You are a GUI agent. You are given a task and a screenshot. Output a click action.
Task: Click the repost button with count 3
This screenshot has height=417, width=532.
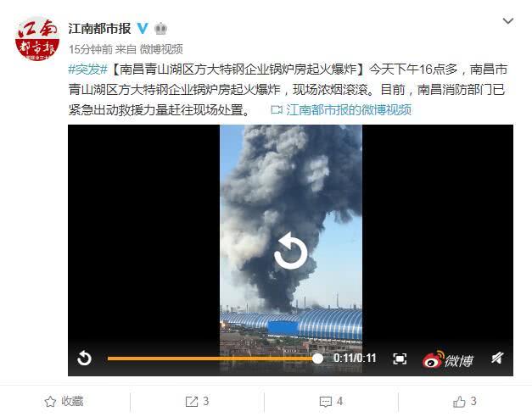pos(197,402)
